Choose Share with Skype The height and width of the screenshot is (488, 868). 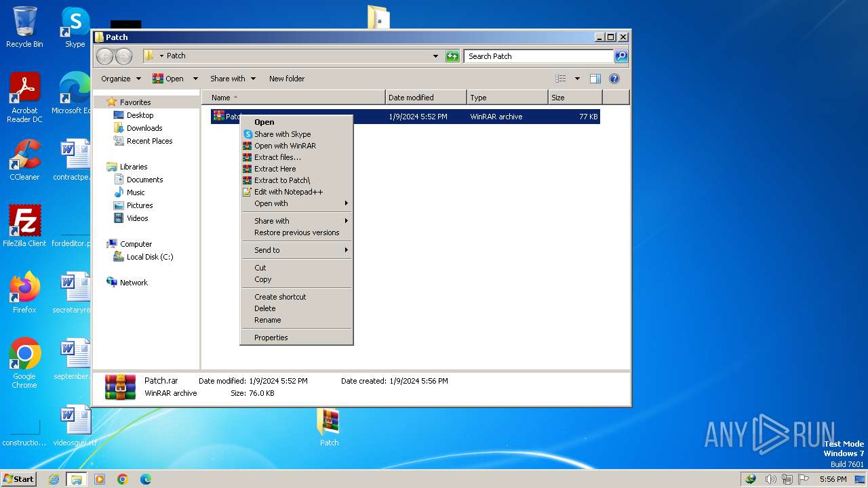297,134
